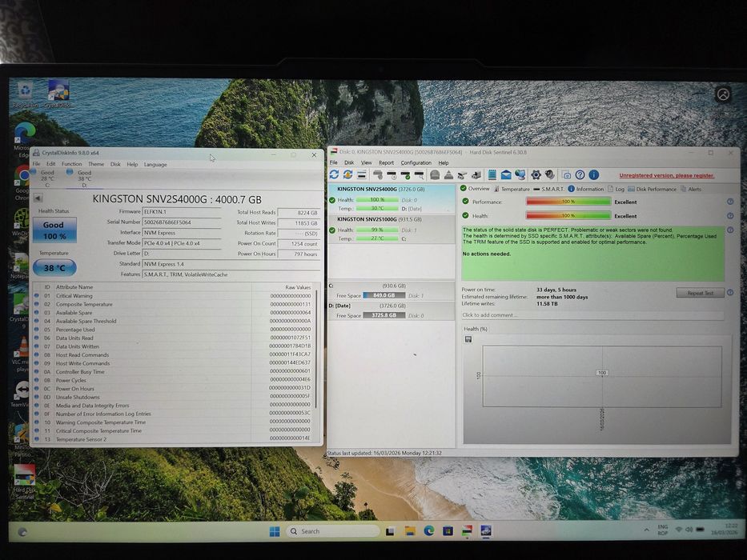The image size is (747, 560).
Task: Select the Data Units Written attribute row
Action: click(x=174, y=346)
